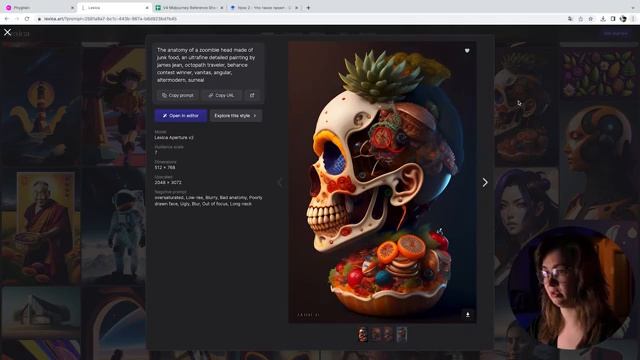Toggle browser side panel icon

click(613, 19)
